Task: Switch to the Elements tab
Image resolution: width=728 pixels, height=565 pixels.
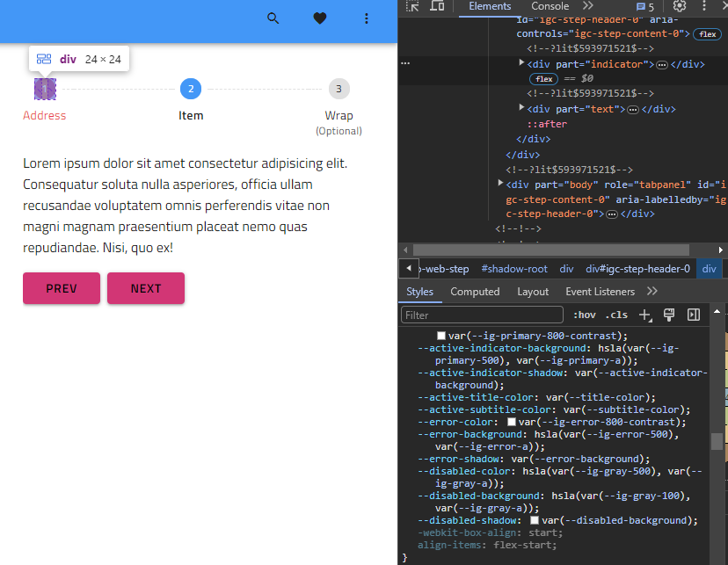Action: point(490,6)
